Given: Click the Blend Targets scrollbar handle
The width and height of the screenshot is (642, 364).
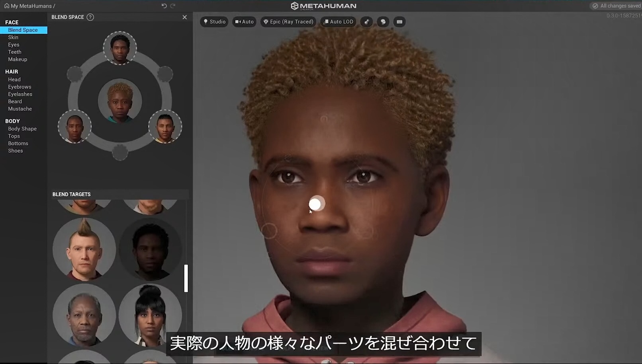Looking at the screenshot, I should point(186,278).
